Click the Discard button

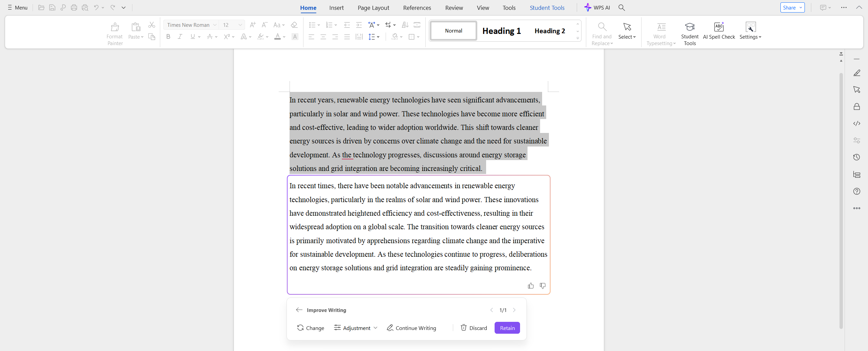tap(474, 328)
